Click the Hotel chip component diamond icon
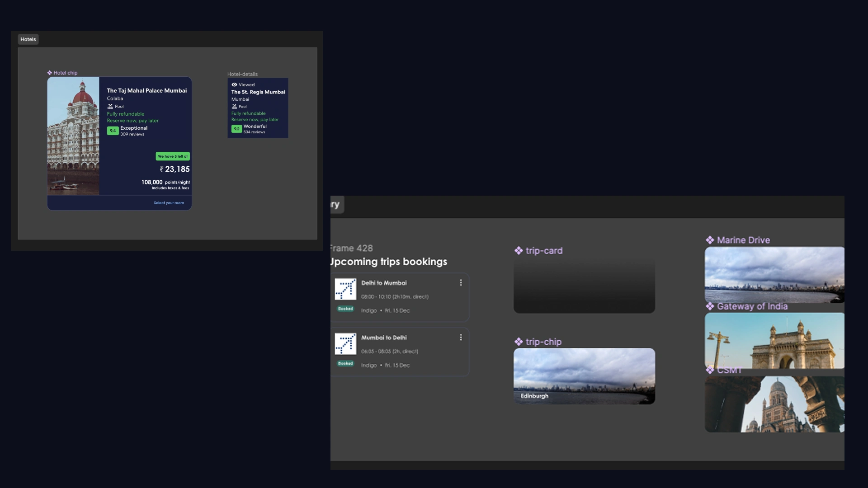Image resolution: width=868 pixels, height=488 pixels. click(50, 73)
